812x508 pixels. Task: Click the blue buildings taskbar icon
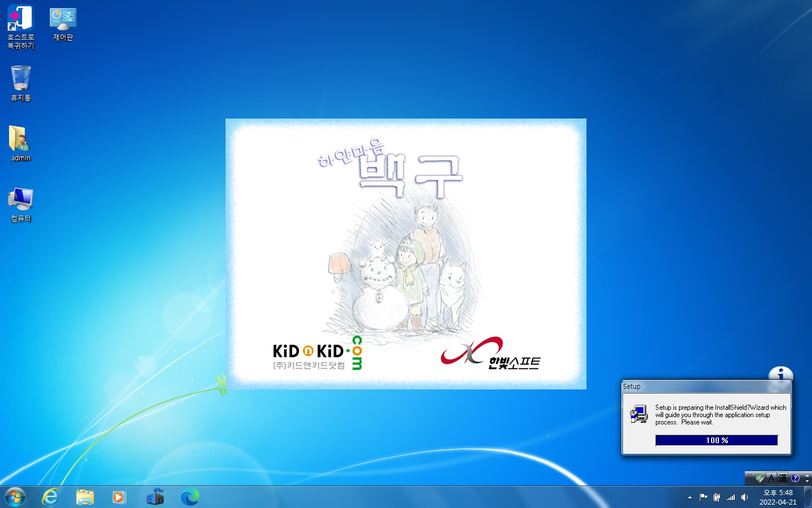pos(155,497)
